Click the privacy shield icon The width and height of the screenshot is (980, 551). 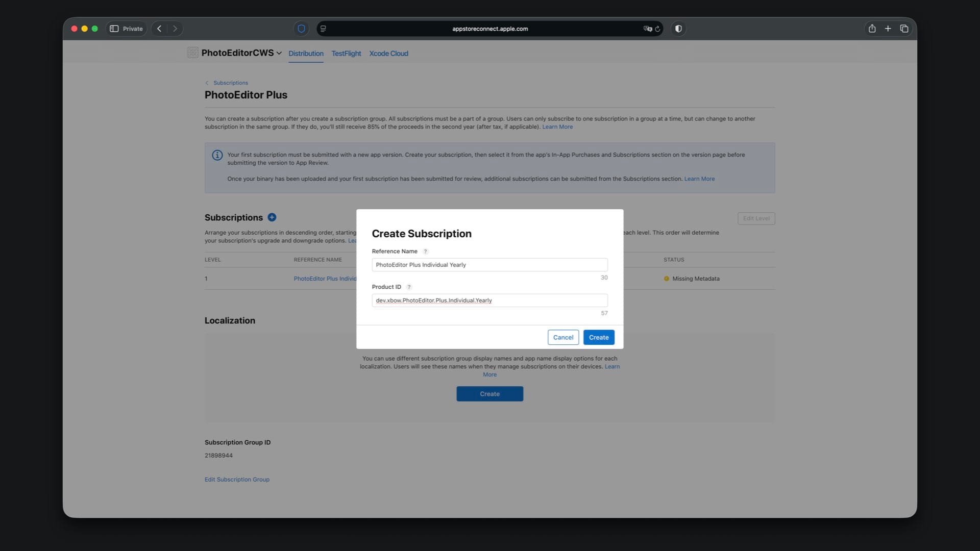pyautogui.click(x=301, y=29)
